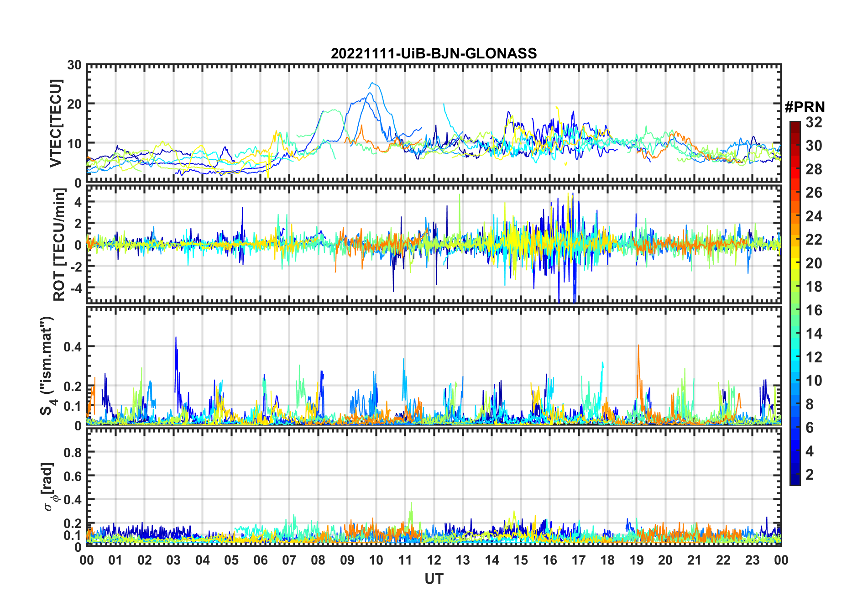Click UT axis tick label 12
The width and height of the screenshot is (868, 607).
click(x=434, y=560)
